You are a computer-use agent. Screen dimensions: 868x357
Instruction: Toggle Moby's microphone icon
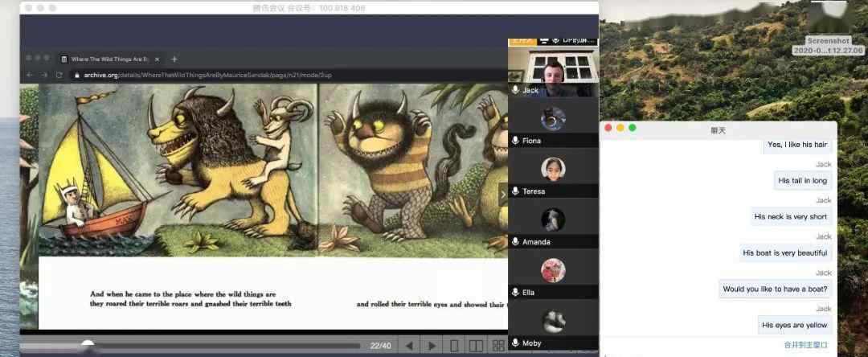515,343
